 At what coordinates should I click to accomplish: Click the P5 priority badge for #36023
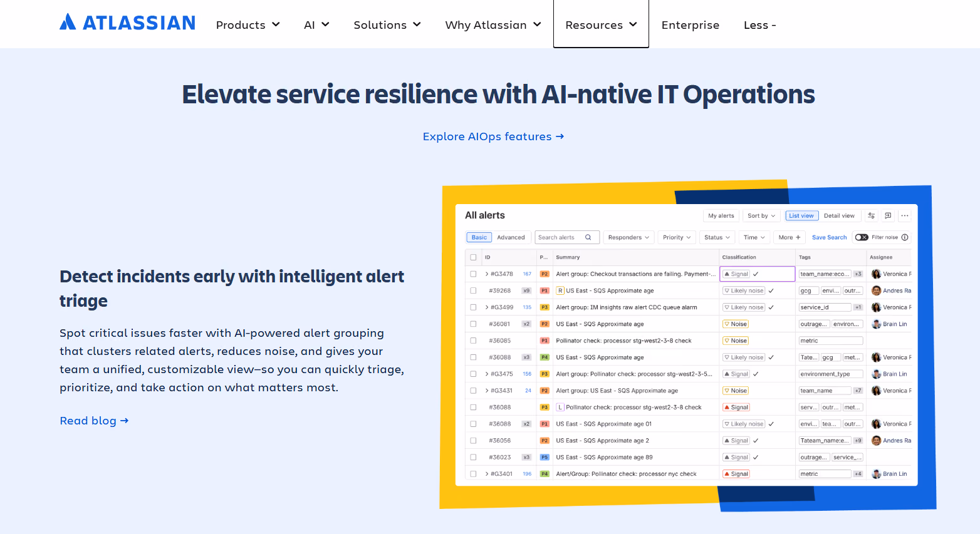545,458
